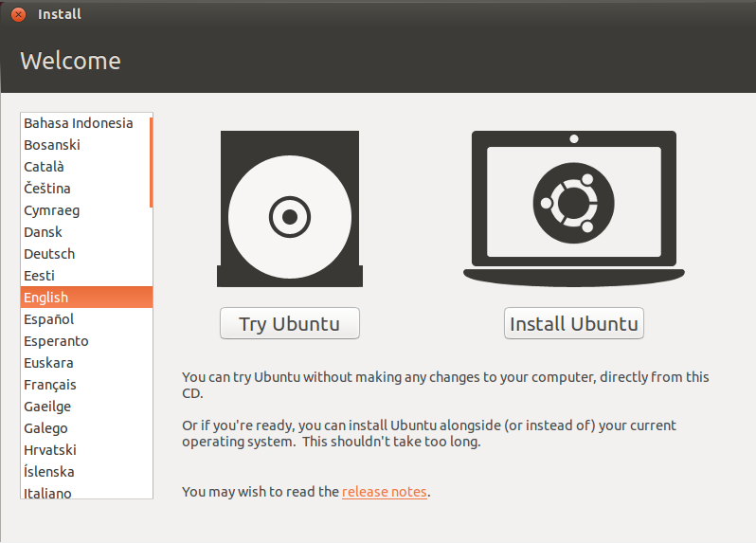Screen dimensions: 756x543
Task: Click the CD disc tray icon
Action: click(290, 208)
